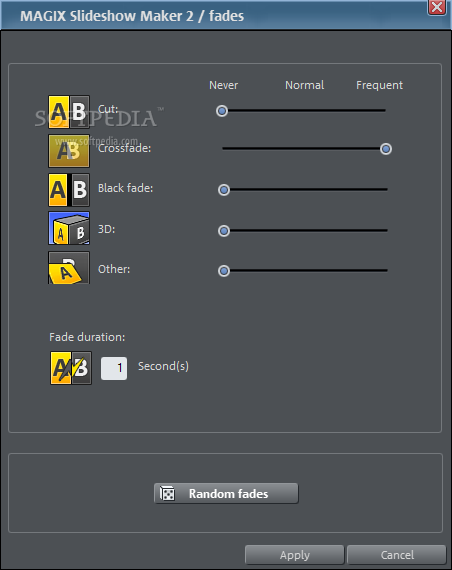Click the 'Never' column label
Screen dimensions: 452x570
tap(224, 85)
